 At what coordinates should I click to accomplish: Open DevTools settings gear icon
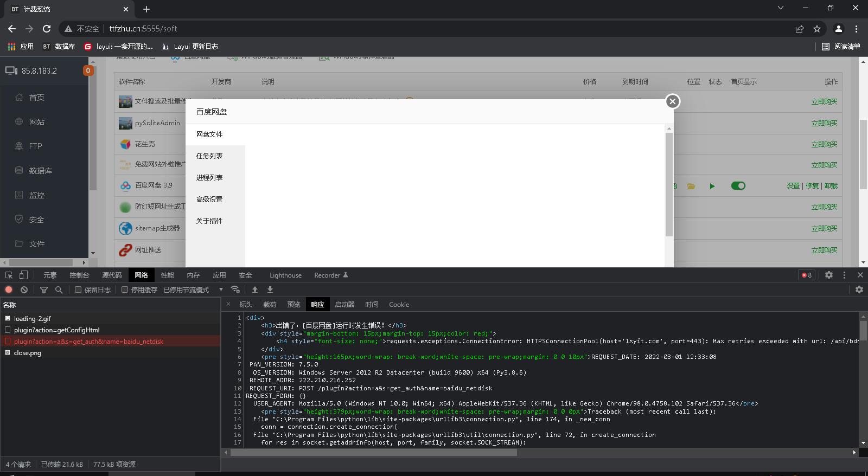coord(829,275)
